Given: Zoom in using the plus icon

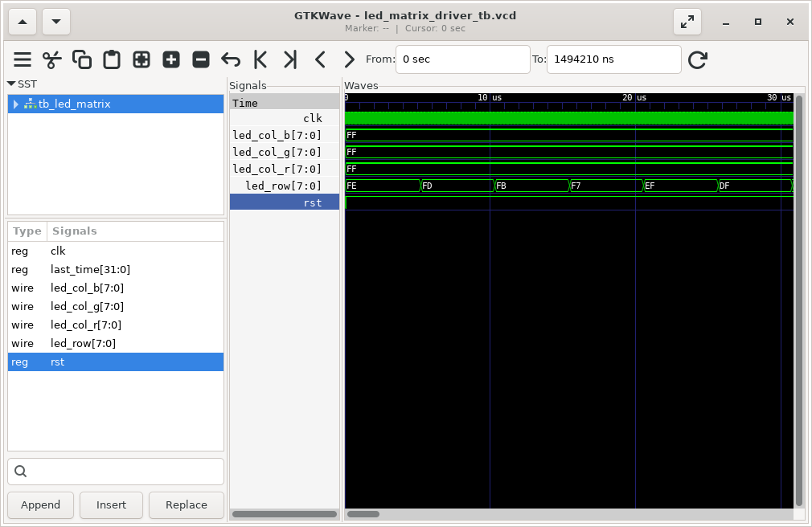Looking at the screenshot, I should (171, 59).
